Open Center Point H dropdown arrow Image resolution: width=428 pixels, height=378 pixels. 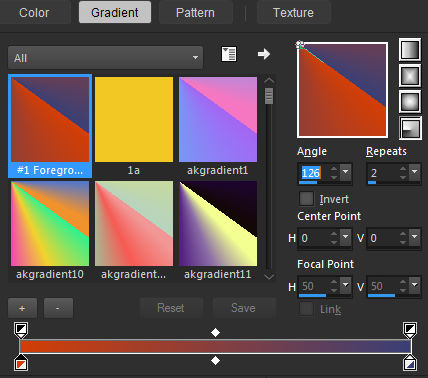point(346,237)
